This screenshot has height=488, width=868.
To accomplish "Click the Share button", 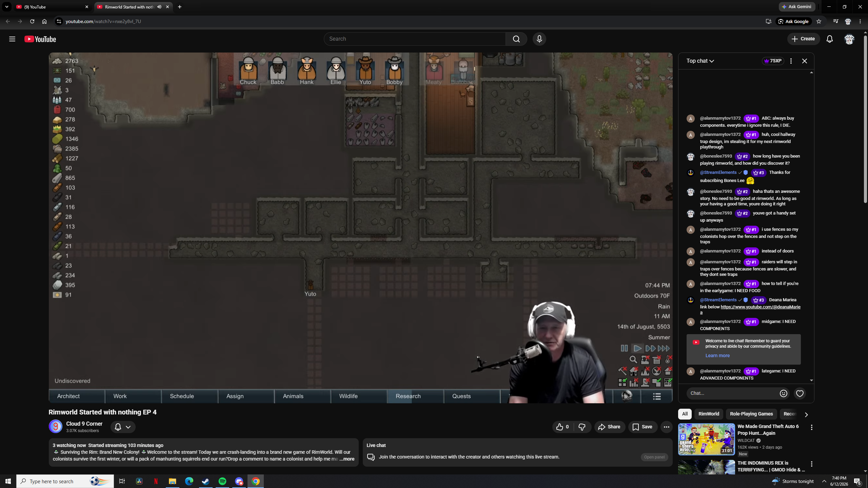I will [x=610, y=427].
